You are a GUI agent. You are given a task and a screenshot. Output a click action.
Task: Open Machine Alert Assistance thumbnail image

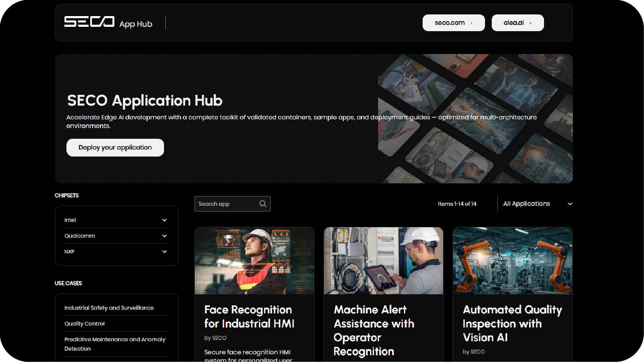click(x=383, y=261)
